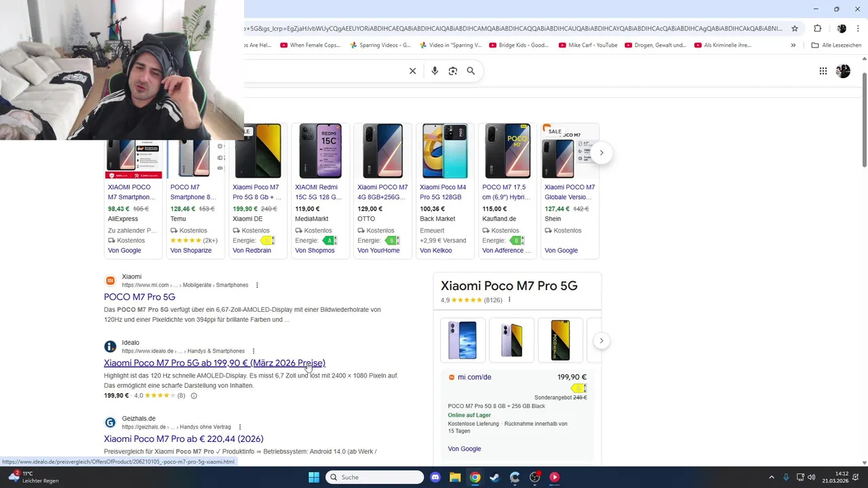Click Von Google in the product panel
868x488 pixels.
pyautogui.click(x=465, y=449)
